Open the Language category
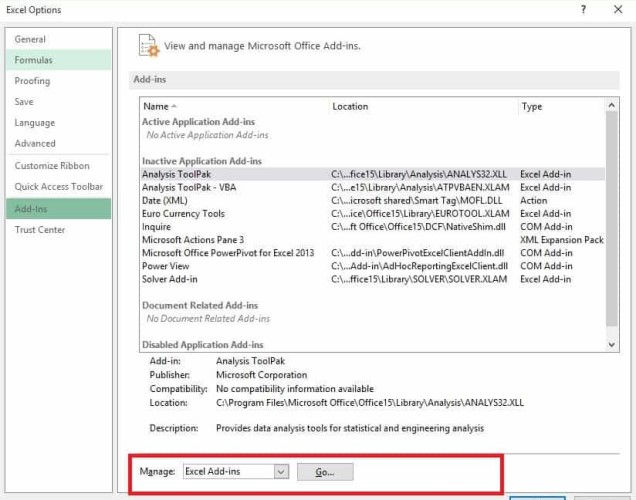 point(58,123)
